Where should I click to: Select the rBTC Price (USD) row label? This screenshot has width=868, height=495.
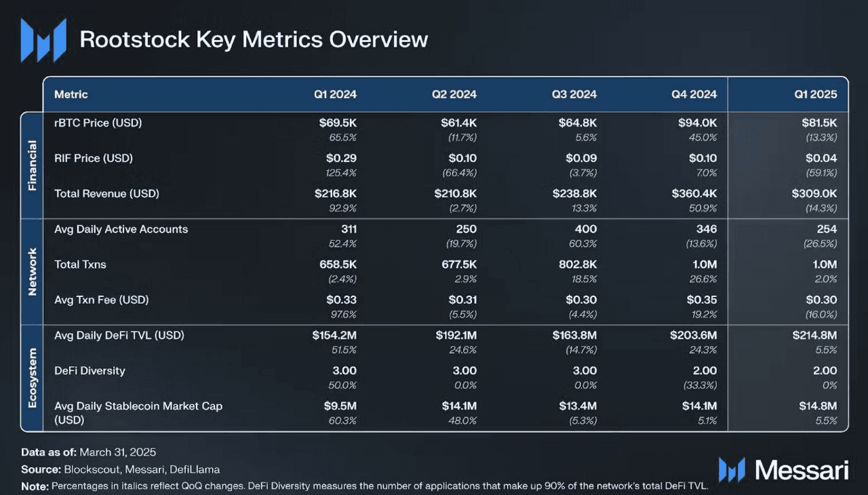98,123
